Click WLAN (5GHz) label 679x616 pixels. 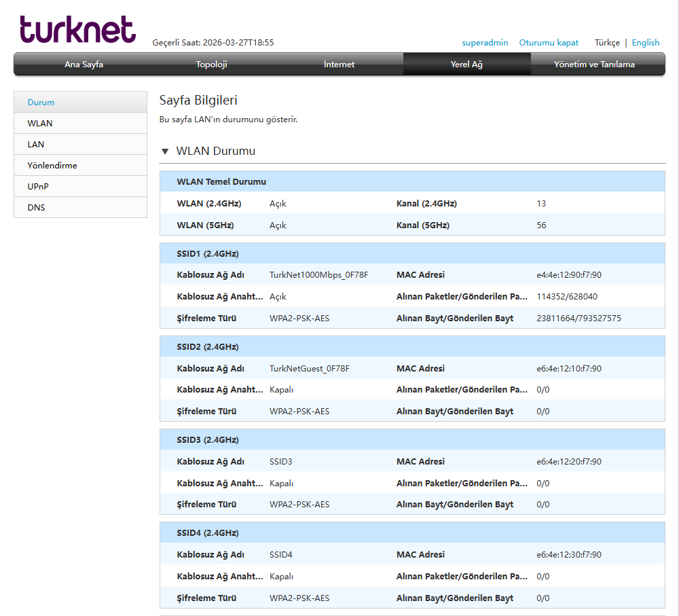point(205,225)
